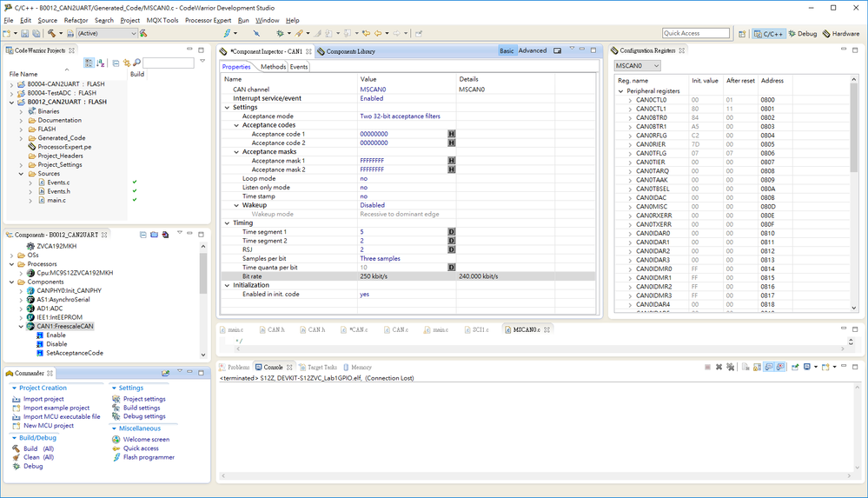The height and width of the screenshot is (498, 868).
Task: Open the Refactor menu
Action: [76, 21]
